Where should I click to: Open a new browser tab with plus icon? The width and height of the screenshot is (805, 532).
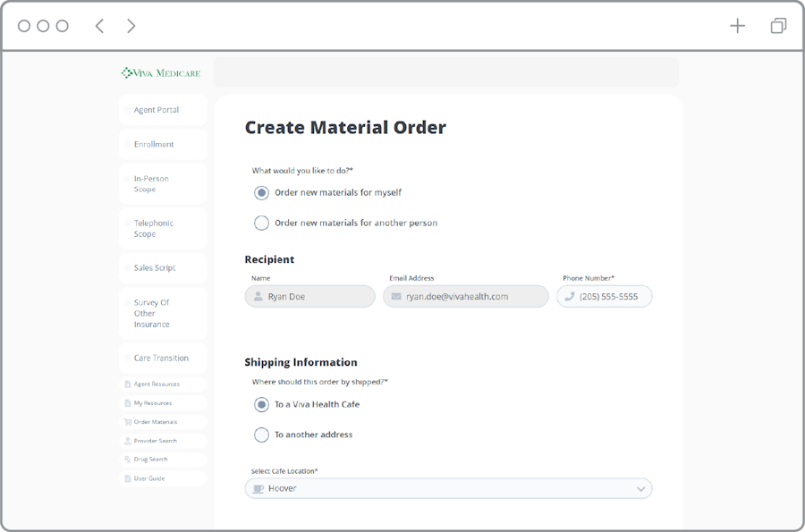click(x=737, y=26)
